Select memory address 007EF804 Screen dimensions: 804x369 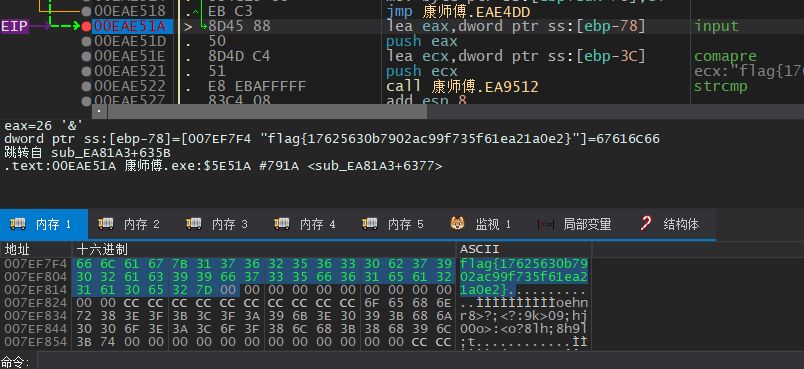point(35,277)
